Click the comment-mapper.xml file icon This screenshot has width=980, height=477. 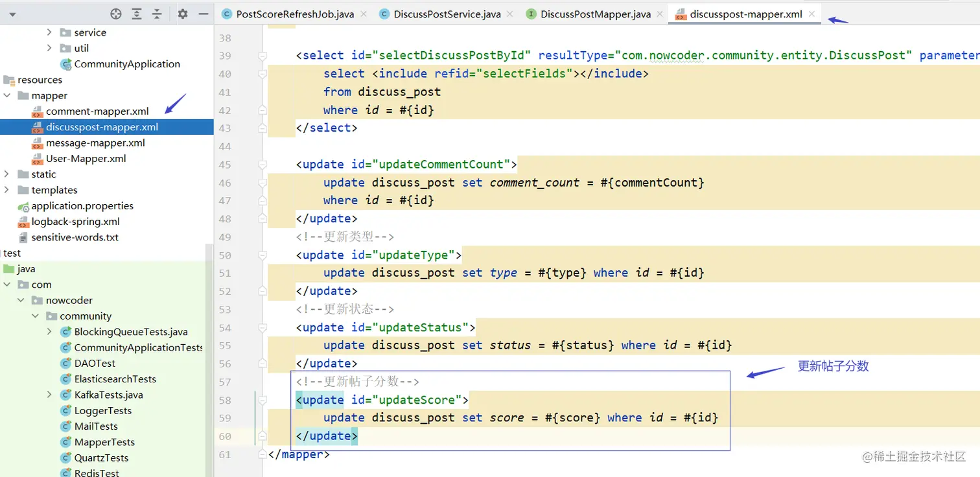point(37,111)
